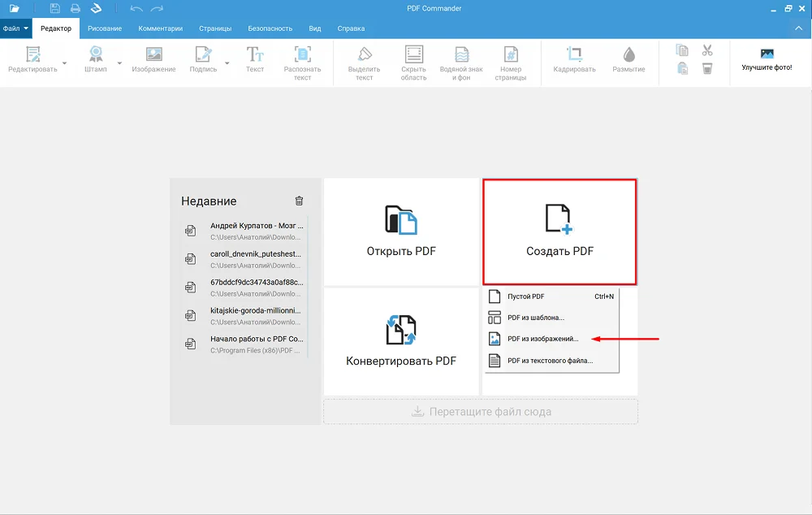
Task: Switch to the Рисование tab
Action: point(105,28)
